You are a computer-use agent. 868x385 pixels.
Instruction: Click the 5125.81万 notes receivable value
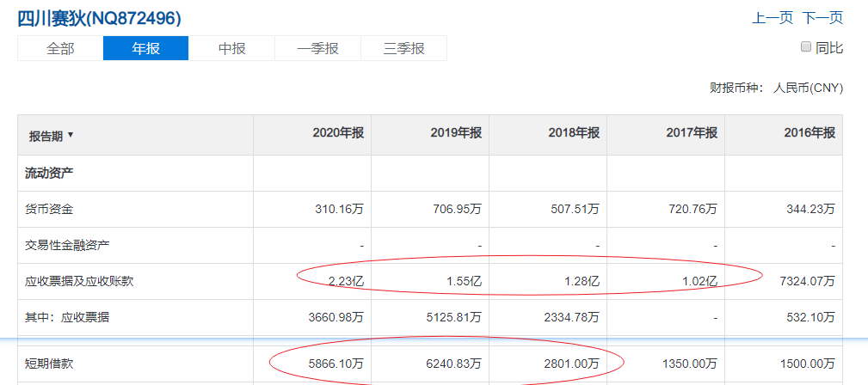452,317
